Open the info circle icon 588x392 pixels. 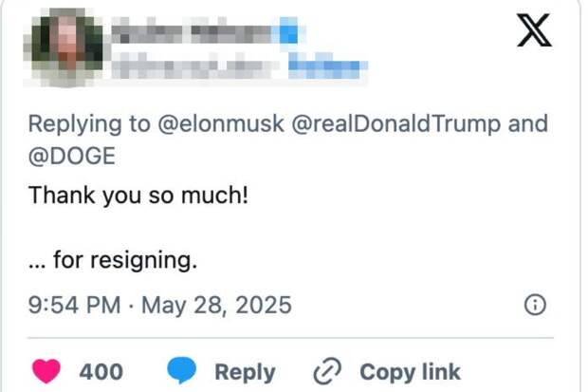pyautogui.click(x=535, y=305)
